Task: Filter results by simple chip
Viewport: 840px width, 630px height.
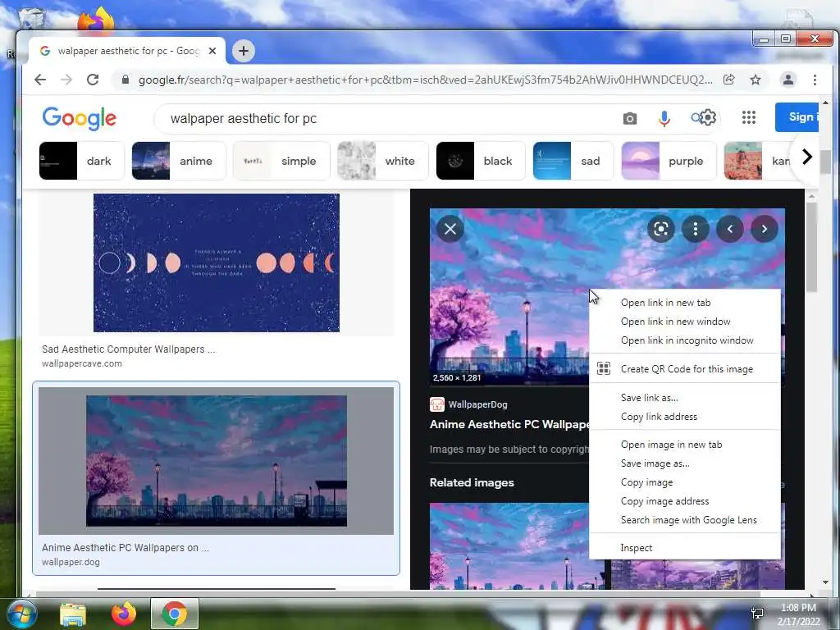Action: pos(281,161)
